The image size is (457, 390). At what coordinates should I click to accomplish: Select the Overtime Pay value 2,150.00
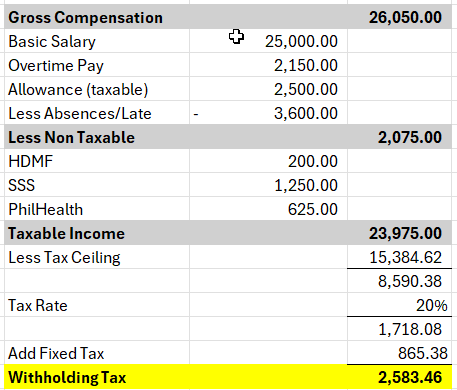(268, 65)
